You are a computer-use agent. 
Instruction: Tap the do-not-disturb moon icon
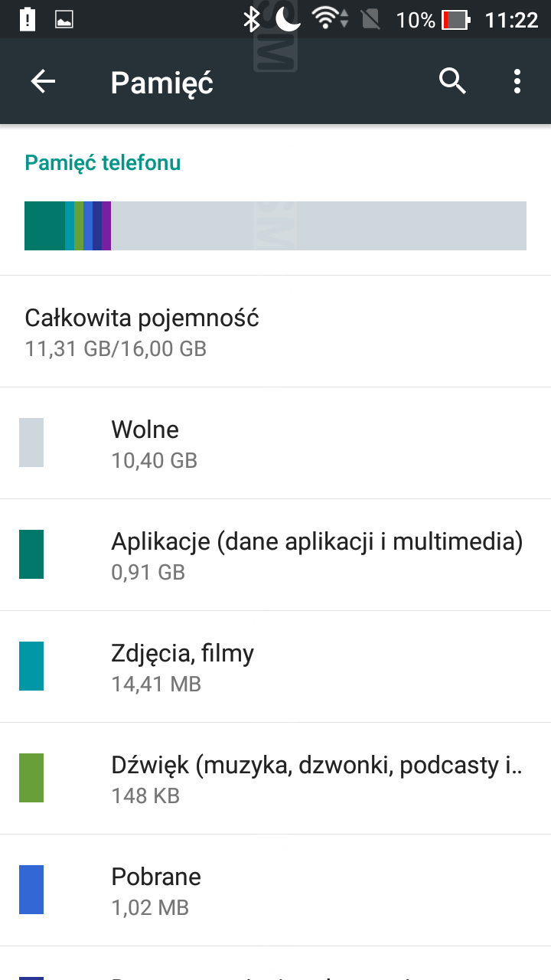tap(288, 20)
